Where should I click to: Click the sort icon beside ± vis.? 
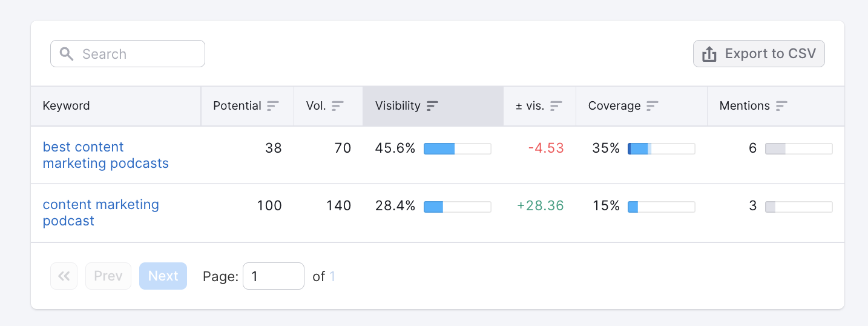[x=556, y=106]
